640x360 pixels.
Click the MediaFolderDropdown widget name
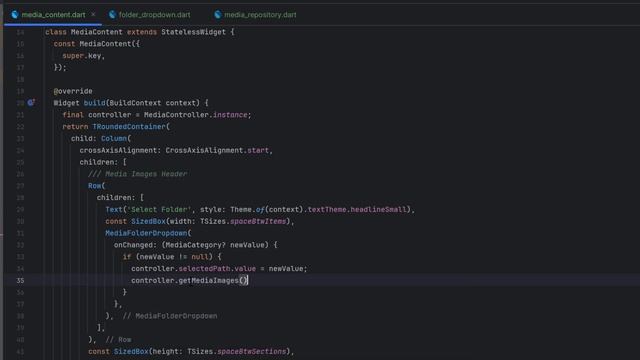coord(146,233)
